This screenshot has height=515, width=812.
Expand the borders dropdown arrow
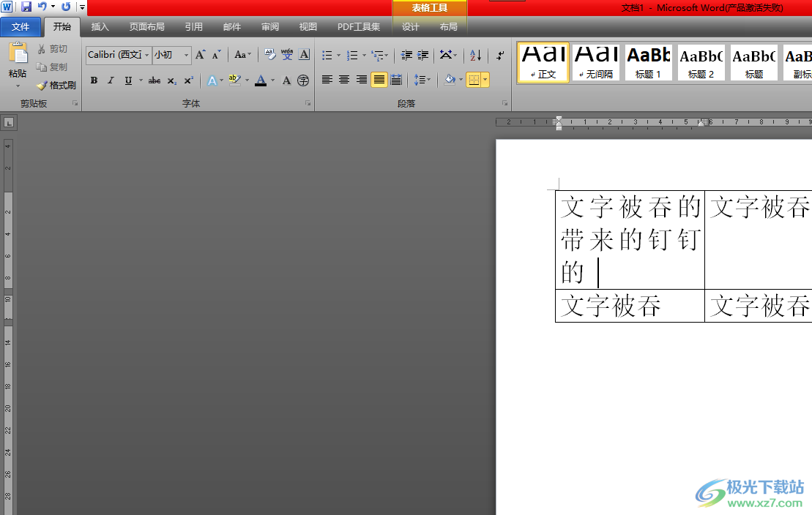click(485, 80)
